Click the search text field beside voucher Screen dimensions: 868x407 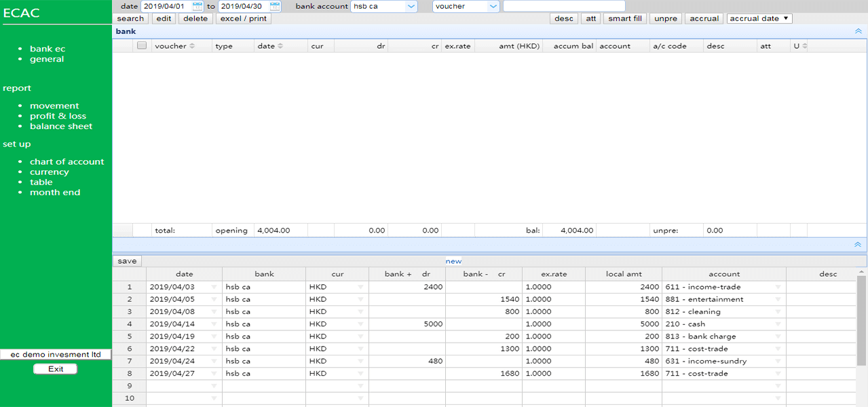coord(563,6)
